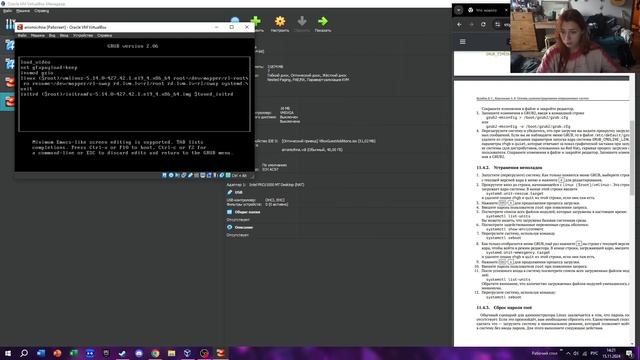
Task: Open the Windows Start menu
Action: pyautogui.click(x=8, y=353)
